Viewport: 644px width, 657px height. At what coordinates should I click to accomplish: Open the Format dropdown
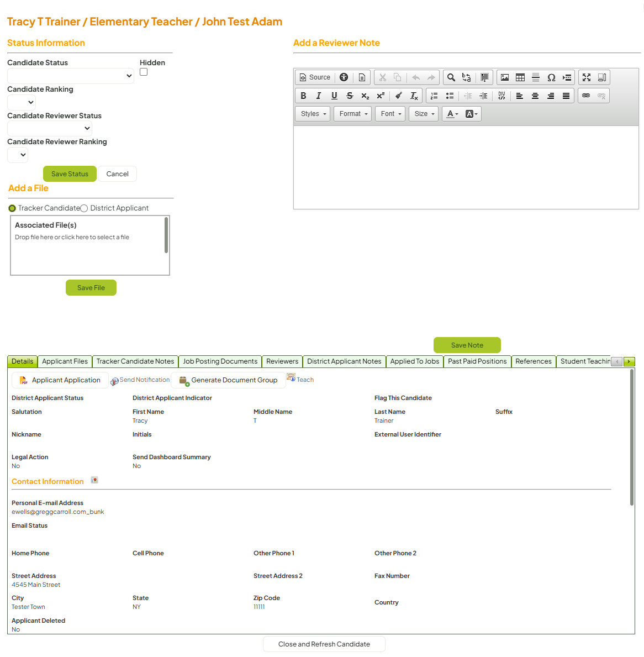352,114
